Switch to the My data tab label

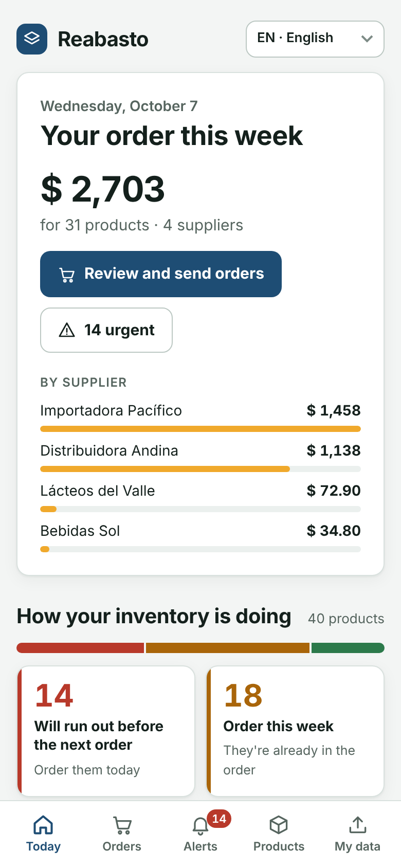[x=358, y=846]
